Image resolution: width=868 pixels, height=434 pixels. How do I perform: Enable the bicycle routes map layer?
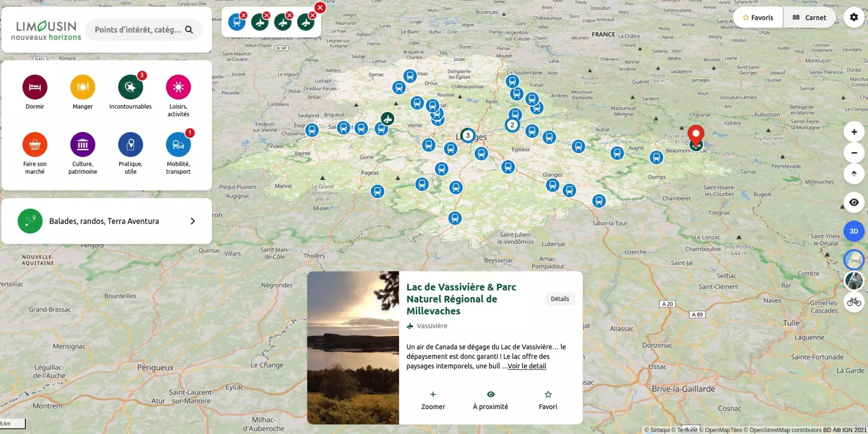click(854, 301)
